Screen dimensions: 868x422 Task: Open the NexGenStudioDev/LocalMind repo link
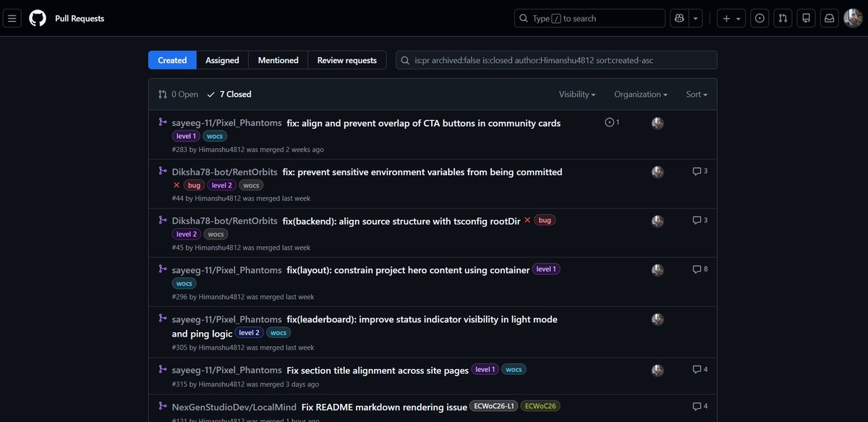234,407
